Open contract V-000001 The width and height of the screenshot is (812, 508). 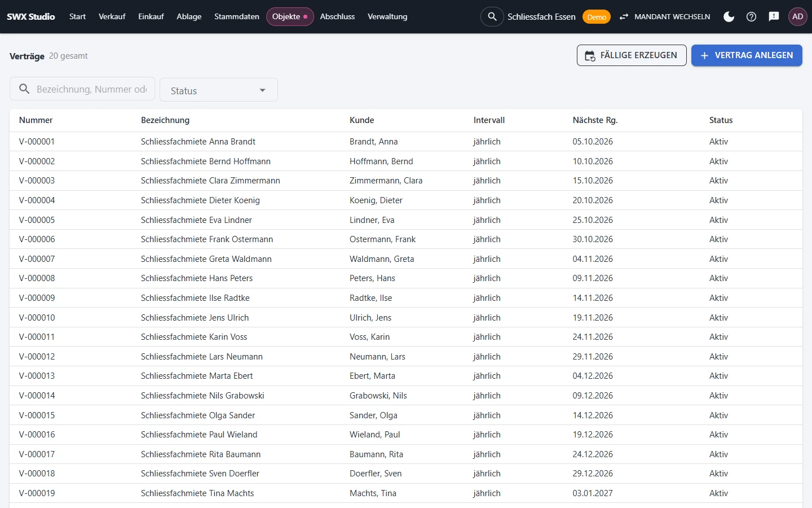click(x=37, y=142)
